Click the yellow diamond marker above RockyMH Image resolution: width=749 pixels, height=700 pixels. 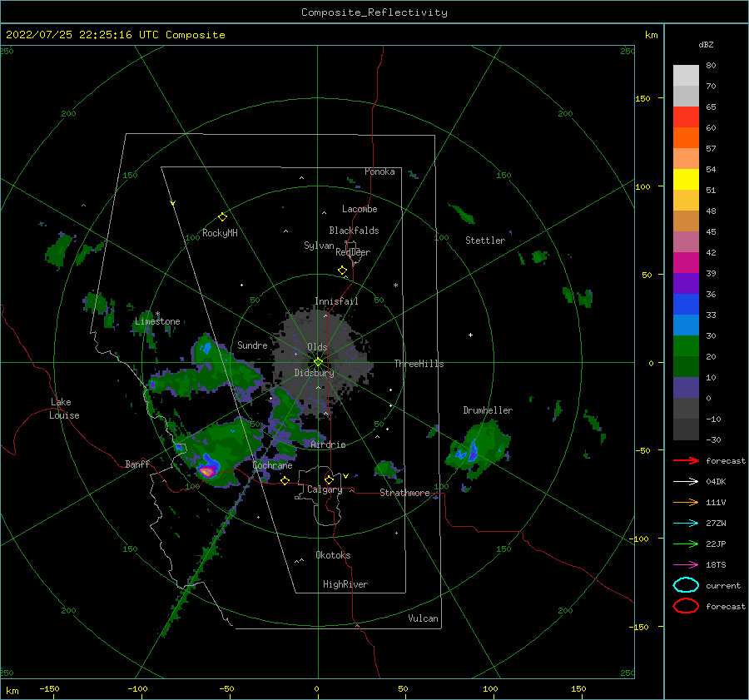[222, 217]
